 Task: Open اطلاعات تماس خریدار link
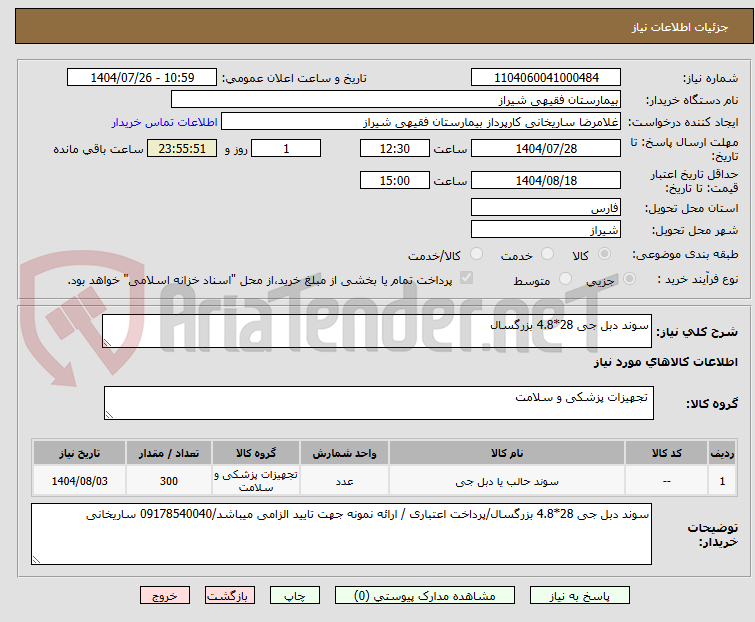(x=165, y=122)
